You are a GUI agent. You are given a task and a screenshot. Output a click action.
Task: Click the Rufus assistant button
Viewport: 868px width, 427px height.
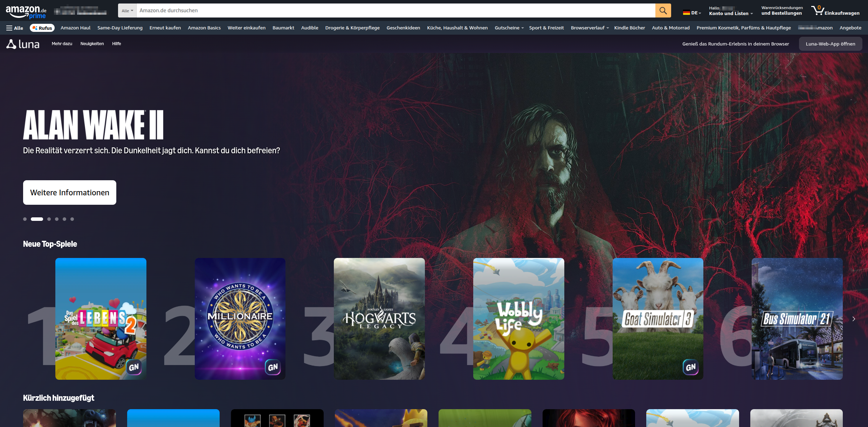(42, 28)
